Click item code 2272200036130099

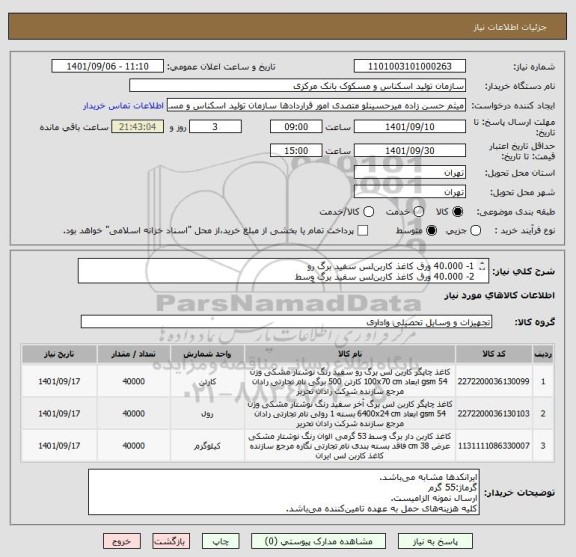pyautogui.click(x=493, y=381)
